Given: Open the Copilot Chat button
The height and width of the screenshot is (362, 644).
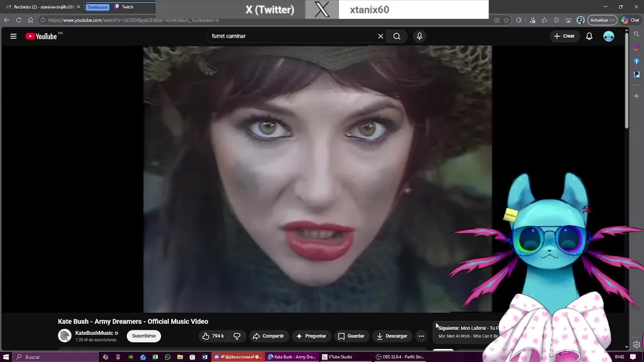Looking at the screenshot, I should pyautogui.click(x=630, y=20).
